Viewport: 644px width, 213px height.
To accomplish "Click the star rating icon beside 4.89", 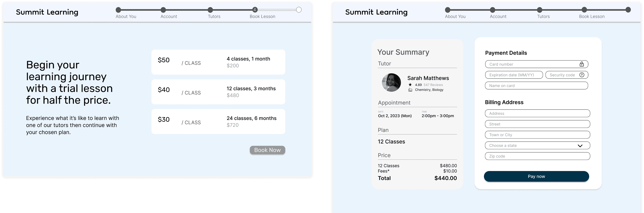I will [410, 85].
